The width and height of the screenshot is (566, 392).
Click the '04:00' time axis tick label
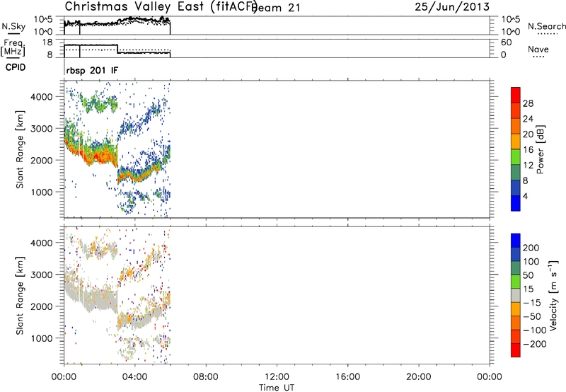point(135,377)
